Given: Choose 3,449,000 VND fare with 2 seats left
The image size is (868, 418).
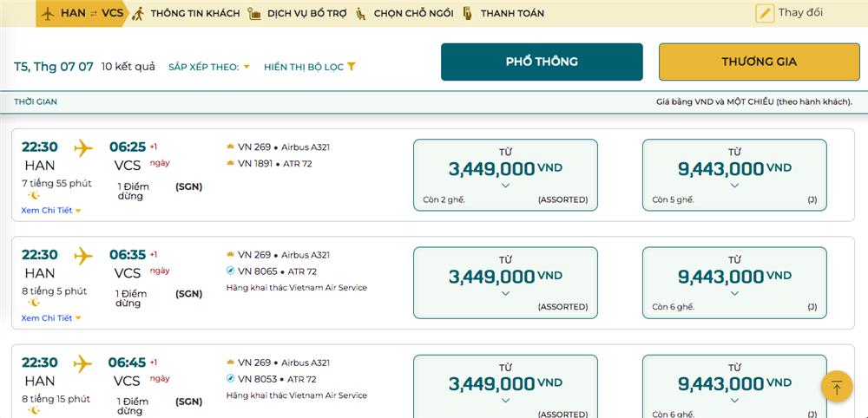Looking at the screenshot, I should [505, 174].
